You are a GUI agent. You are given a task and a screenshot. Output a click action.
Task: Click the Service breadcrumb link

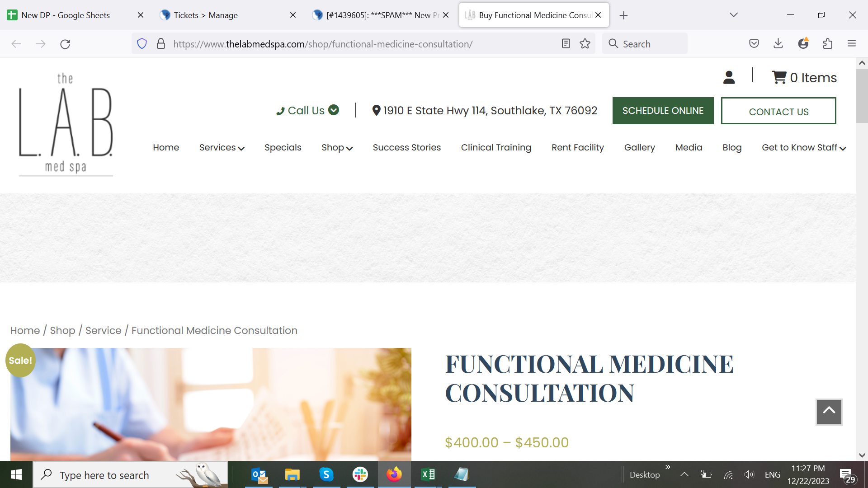103,330
